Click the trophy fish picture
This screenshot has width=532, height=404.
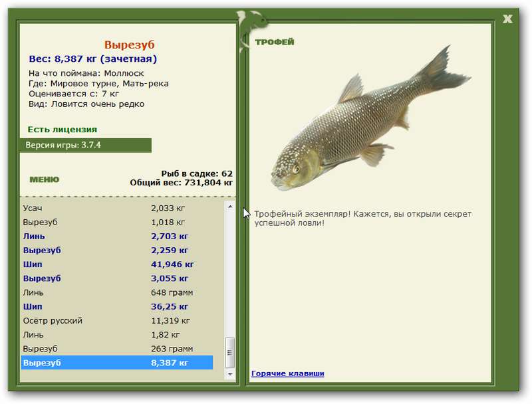371,118
